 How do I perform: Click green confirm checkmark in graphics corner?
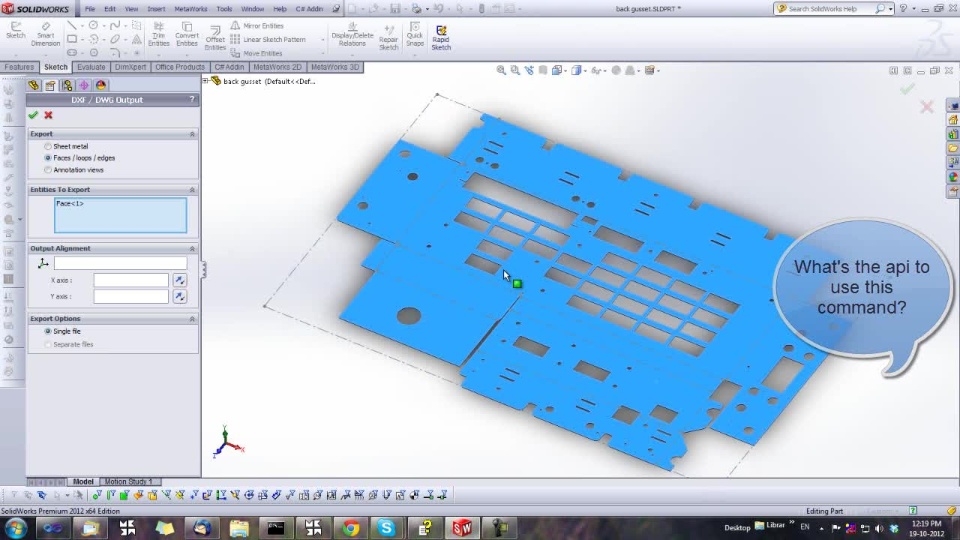907,89
